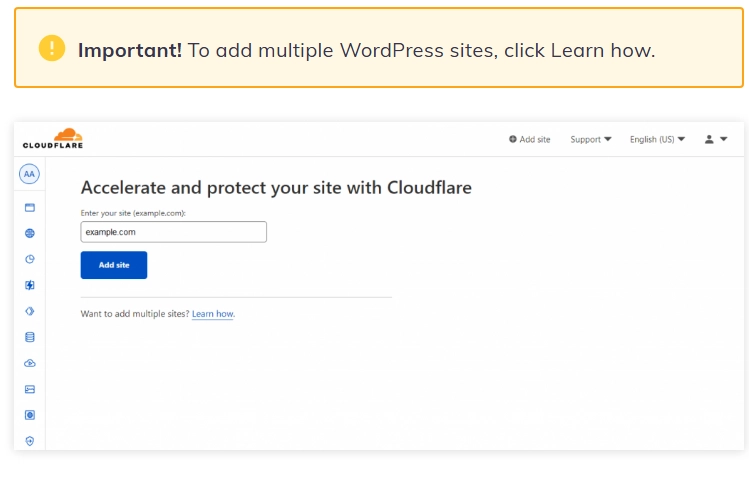Click the AA account avatar

point(29,174)
